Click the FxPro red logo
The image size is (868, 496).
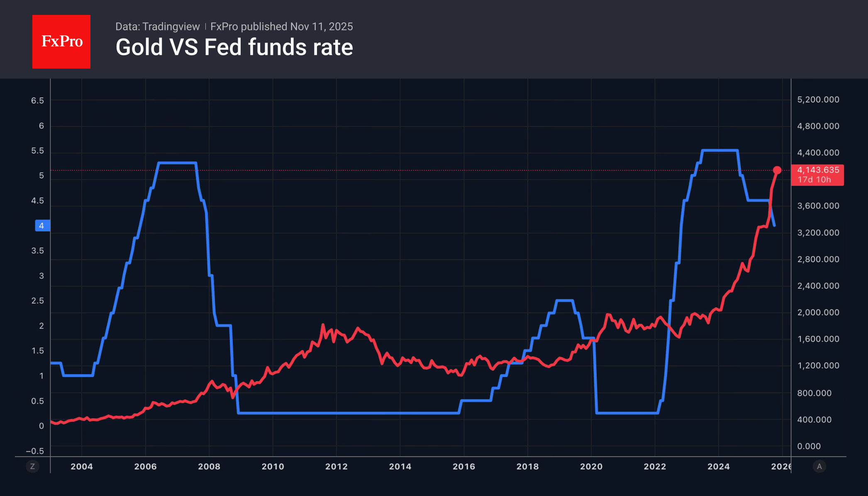[x=61, y=41]
